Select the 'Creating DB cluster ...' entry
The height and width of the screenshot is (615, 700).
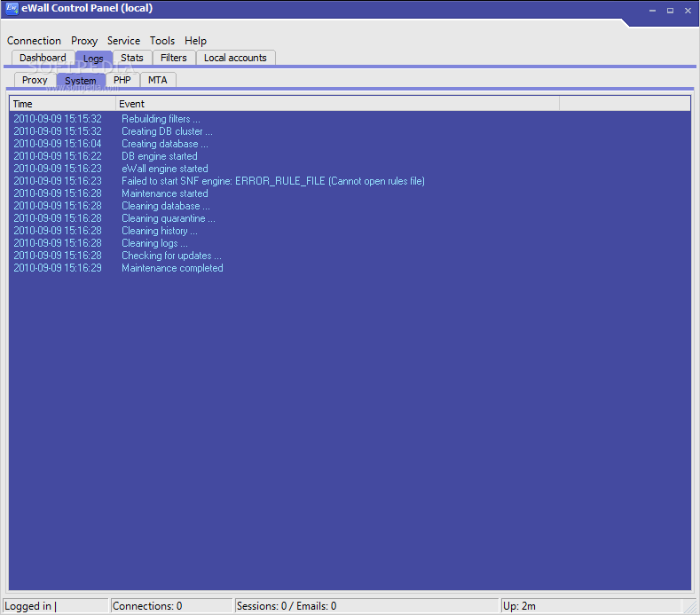point(350,131)
